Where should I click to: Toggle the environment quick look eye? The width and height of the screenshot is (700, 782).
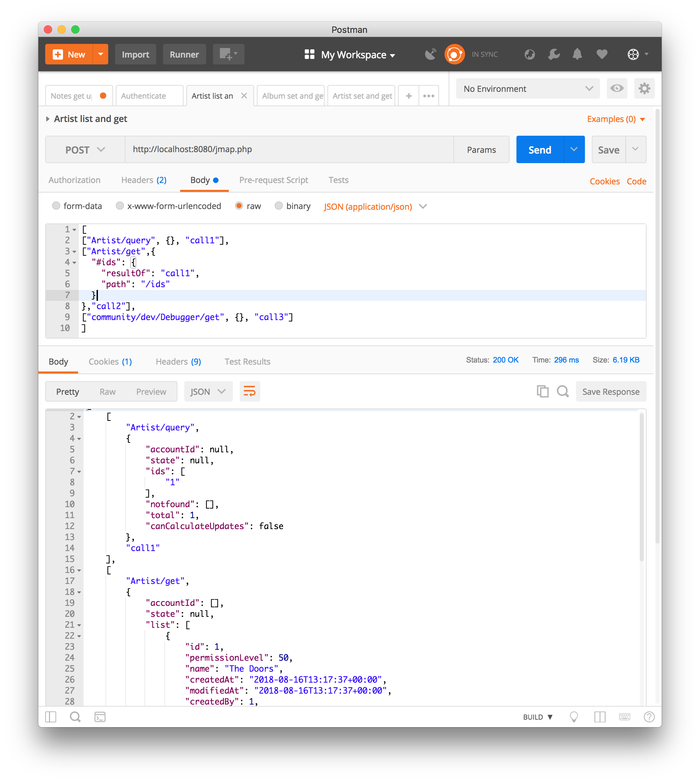(617, 88)
